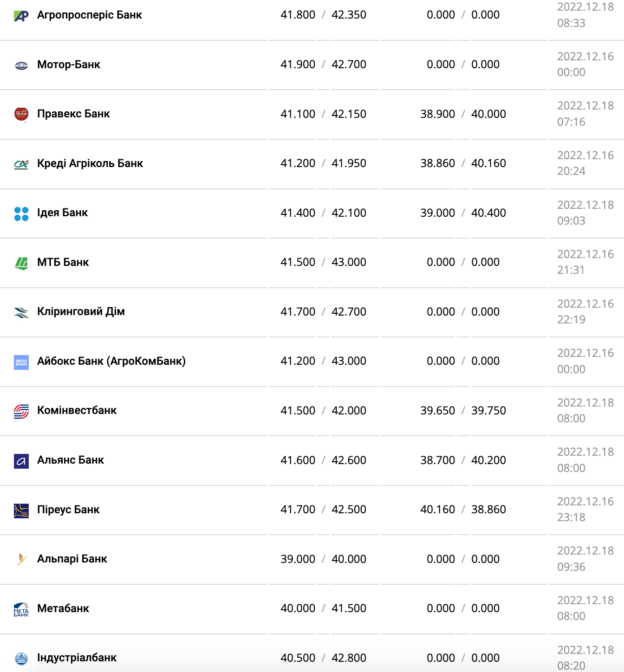Viewport: 624px width, 672px height.
Task: Click the Альпарі Банк bird logo
Action: pyautogui.click(x=21, y=560)
